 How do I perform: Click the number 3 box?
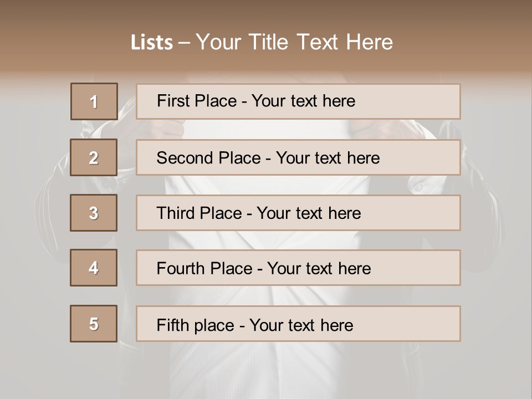click(x=94, y=213)
